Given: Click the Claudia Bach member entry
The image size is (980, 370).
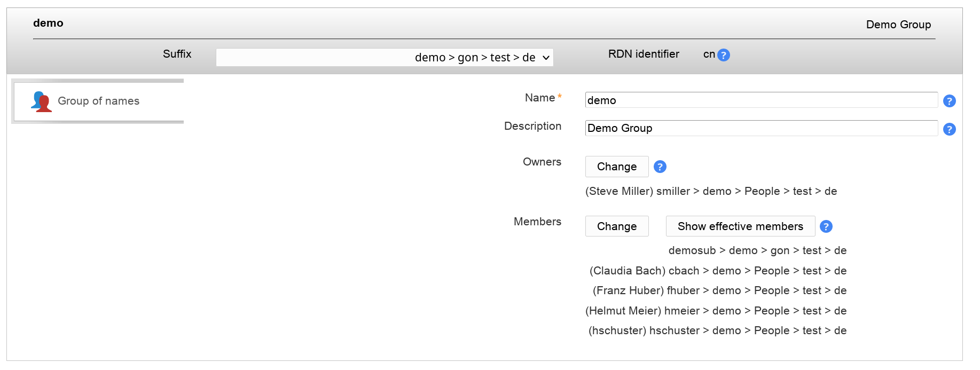Looking at the screenshot, I should tap(717, 271).
